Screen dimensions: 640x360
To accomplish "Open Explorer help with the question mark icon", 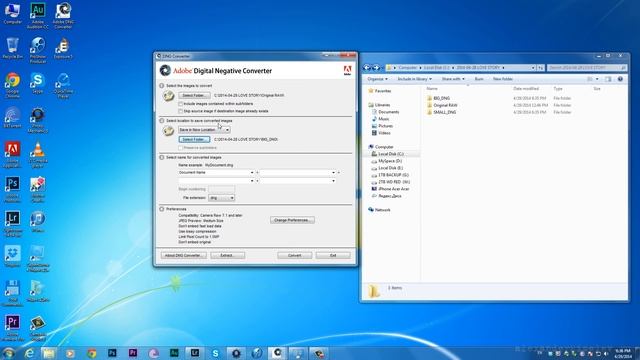I will pos(620,79).
